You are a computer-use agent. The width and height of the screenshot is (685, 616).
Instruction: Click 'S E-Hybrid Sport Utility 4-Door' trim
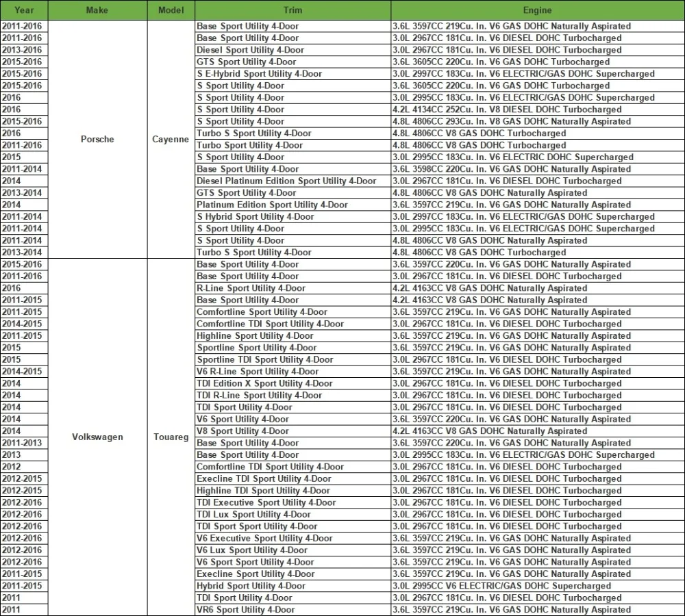pyautogui.click(x=292, y=74)
